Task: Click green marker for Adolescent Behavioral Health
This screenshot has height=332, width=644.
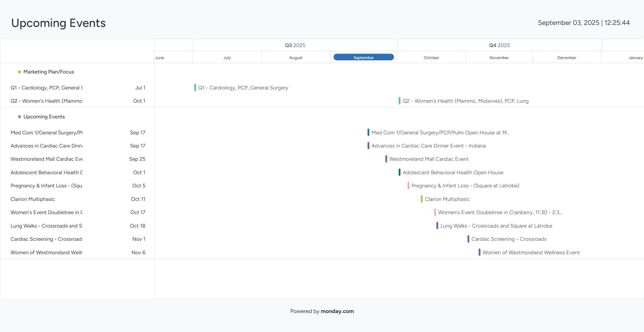Action: [399, 172]
